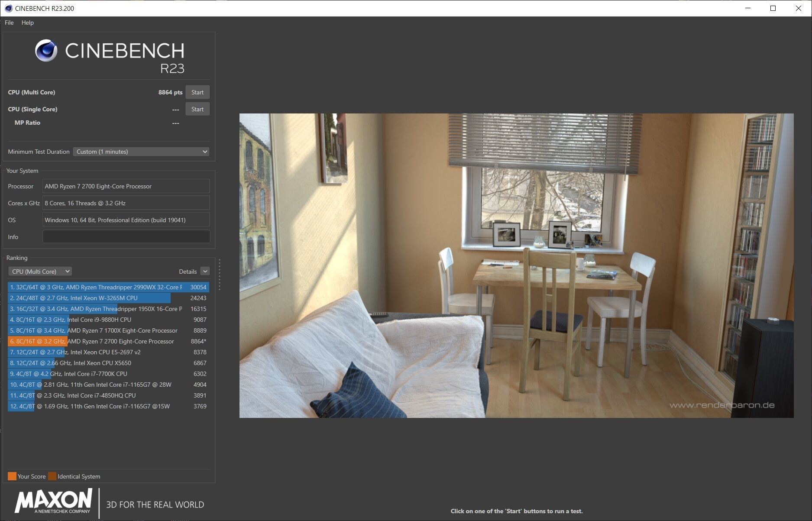Screen dimensions: 812x521
Task: Close the Cinebench window
Action: [799, 8]
